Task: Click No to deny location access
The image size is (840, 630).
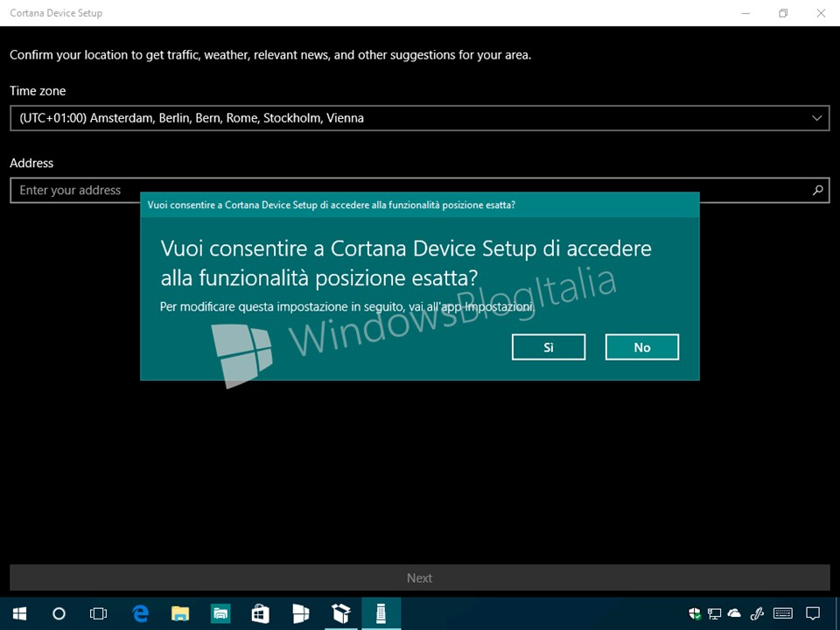Action: (x=641, y=347)
